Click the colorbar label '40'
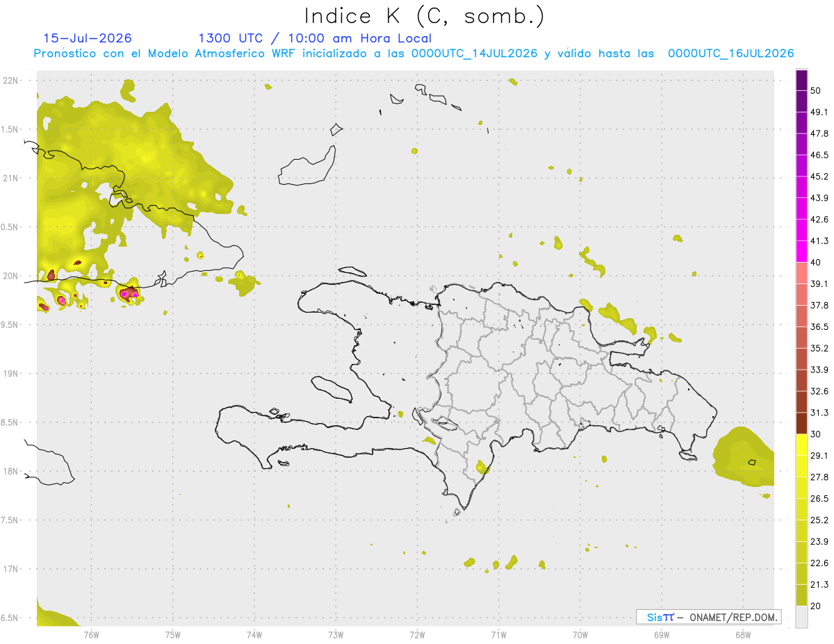The width and height of the screenshot is (834, 644). (817, 263)
